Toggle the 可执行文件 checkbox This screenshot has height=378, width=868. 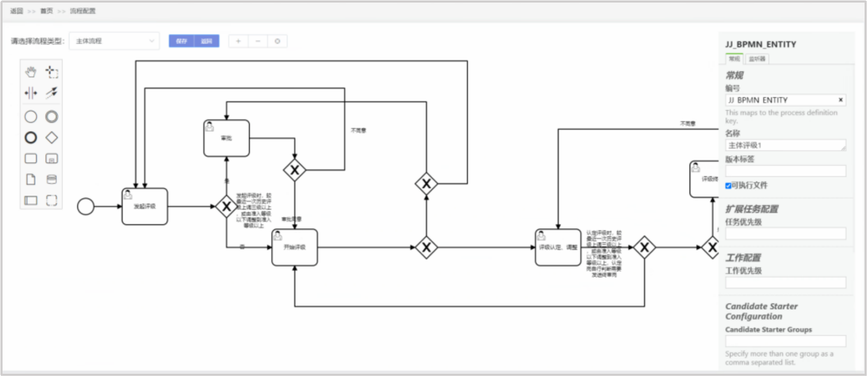coord(728,186)
